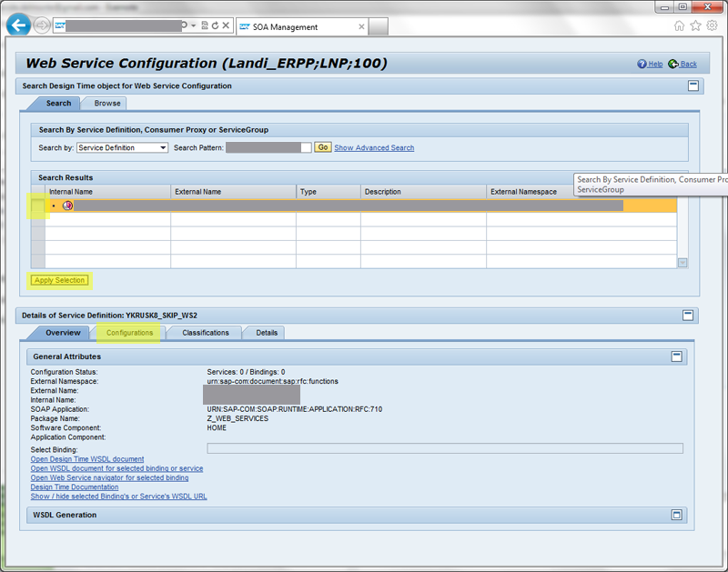This screenshot has height=572, width=728.
Task: Collapse the Search Design Time object panel
Action: click(693, 85)
